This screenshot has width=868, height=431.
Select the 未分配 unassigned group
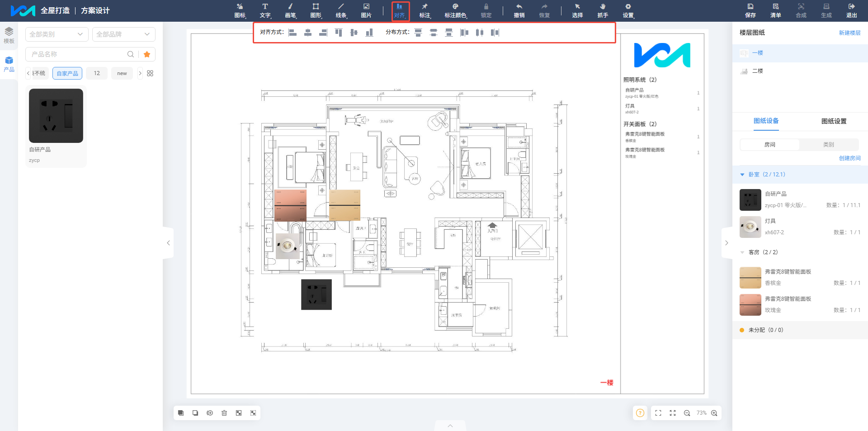(x=800, y=330)
